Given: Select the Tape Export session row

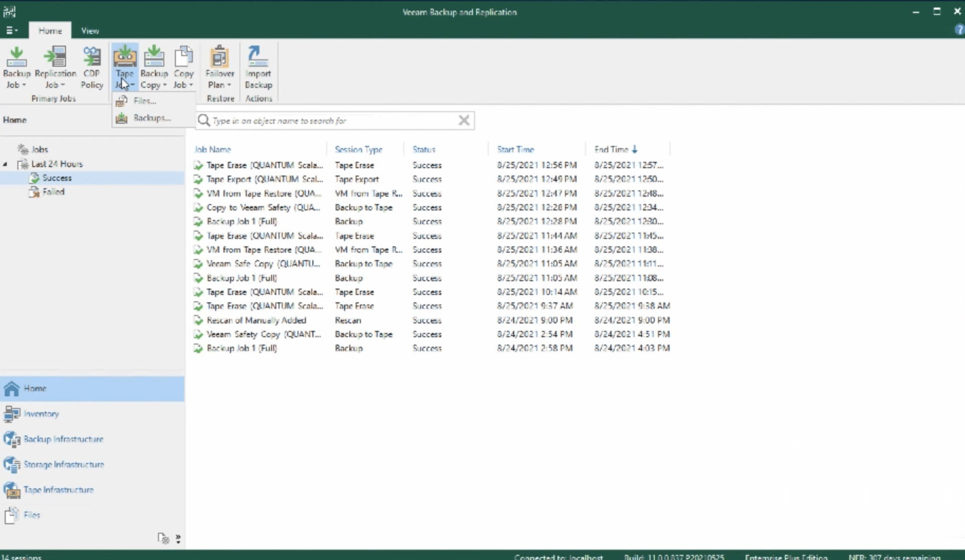Looking at the screenshot, I should click(431, 179).
